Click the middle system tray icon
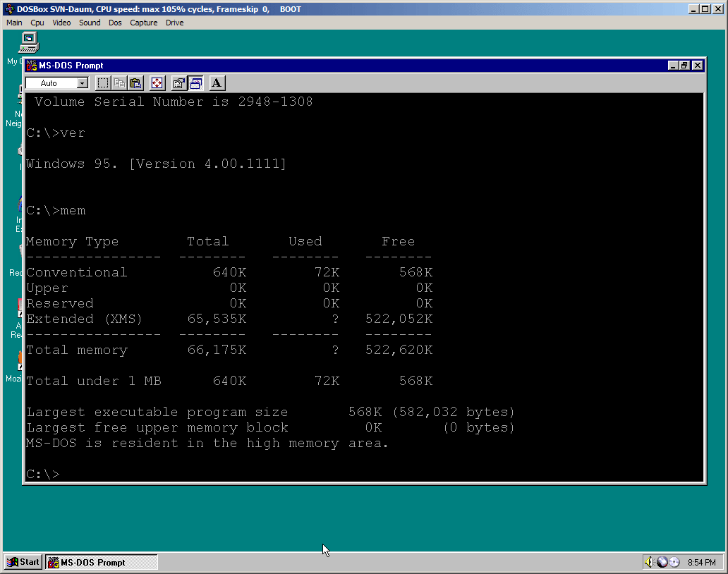728x574 pixels. tap(662, 563)
